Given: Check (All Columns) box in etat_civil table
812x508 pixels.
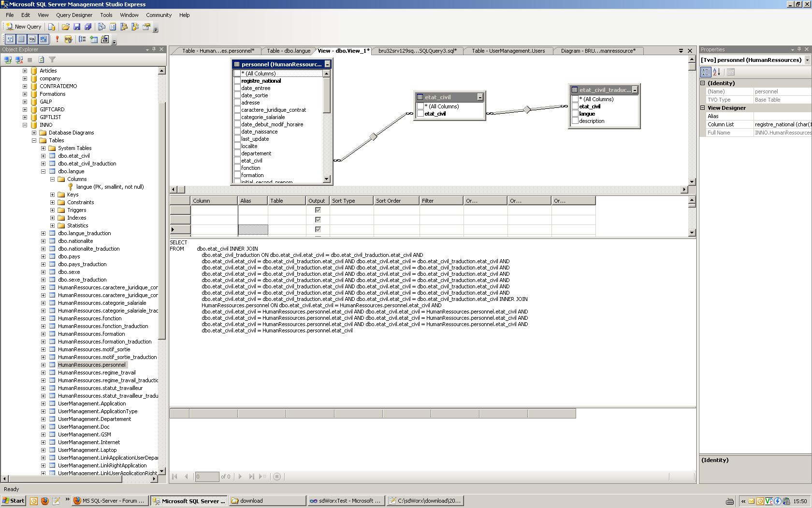Looking at the screenshot, I should [420, 106].
